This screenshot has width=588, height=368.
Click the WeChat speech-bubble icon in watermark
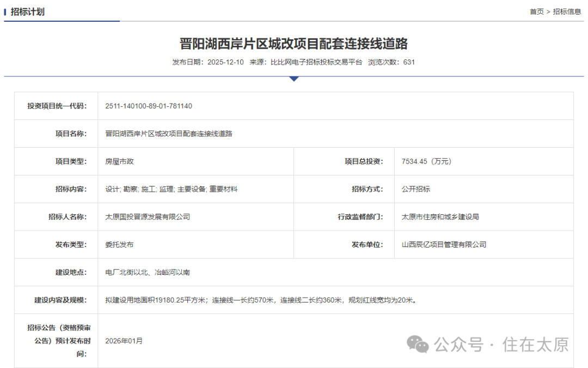[x=419, y=343]
